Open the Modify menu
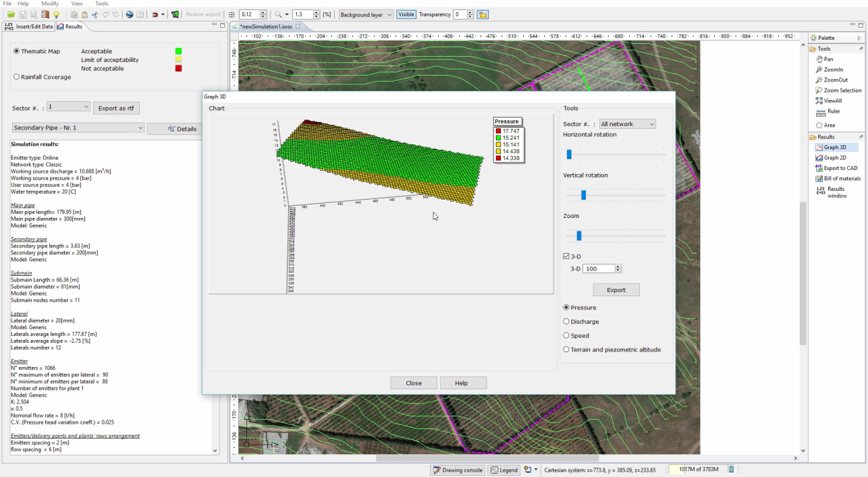Image resolution: width=868 pixels, height=477 pixels. [50, 3]
